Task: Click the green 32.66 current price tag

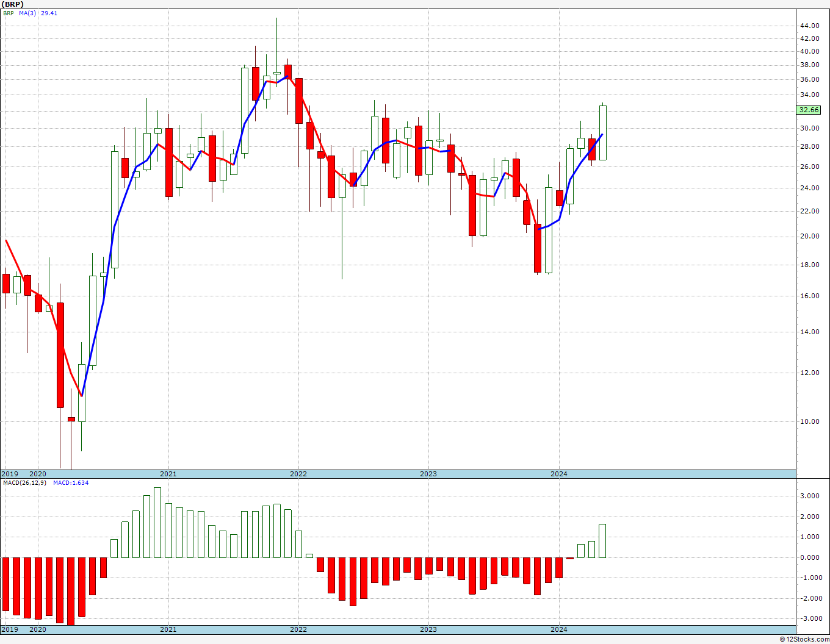Action: tap(809, 110)
